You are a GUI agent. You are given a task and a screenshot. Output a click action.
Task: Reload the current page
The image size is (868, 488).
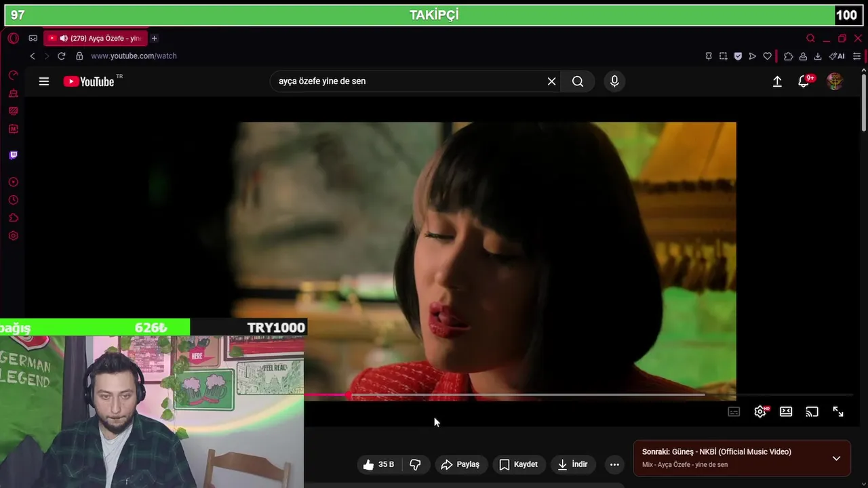click(62, 56)
